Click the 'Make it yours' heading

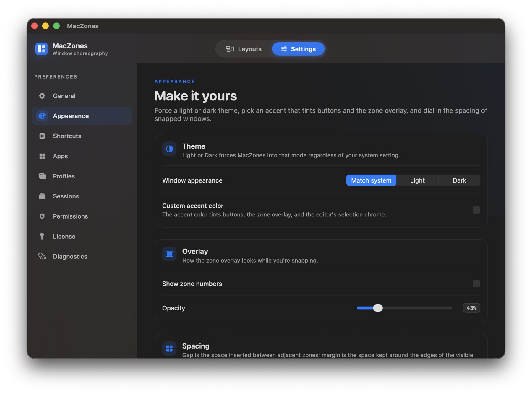coord(196,96)
